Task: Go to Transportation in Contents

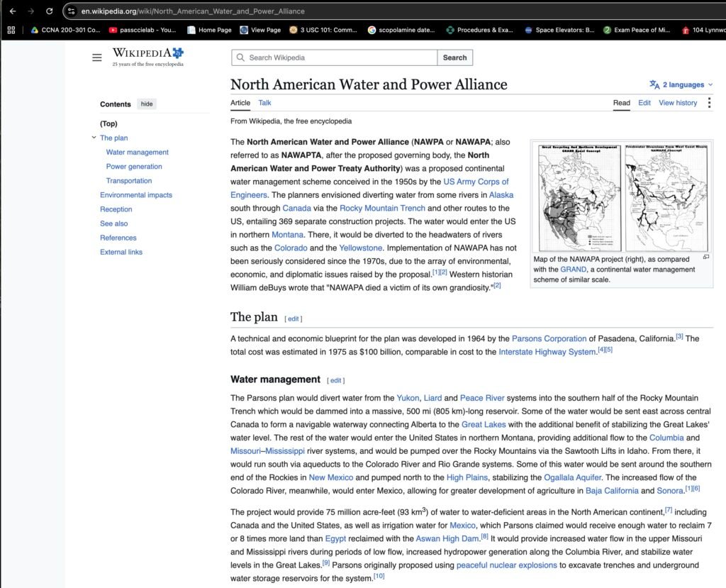Action: pos(129,181)
